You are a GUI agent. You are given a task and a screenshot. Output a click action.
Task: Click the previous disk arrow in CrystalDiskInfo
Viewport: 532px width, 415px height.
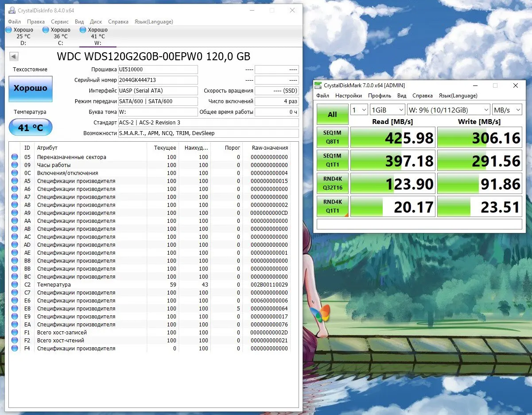14,56
